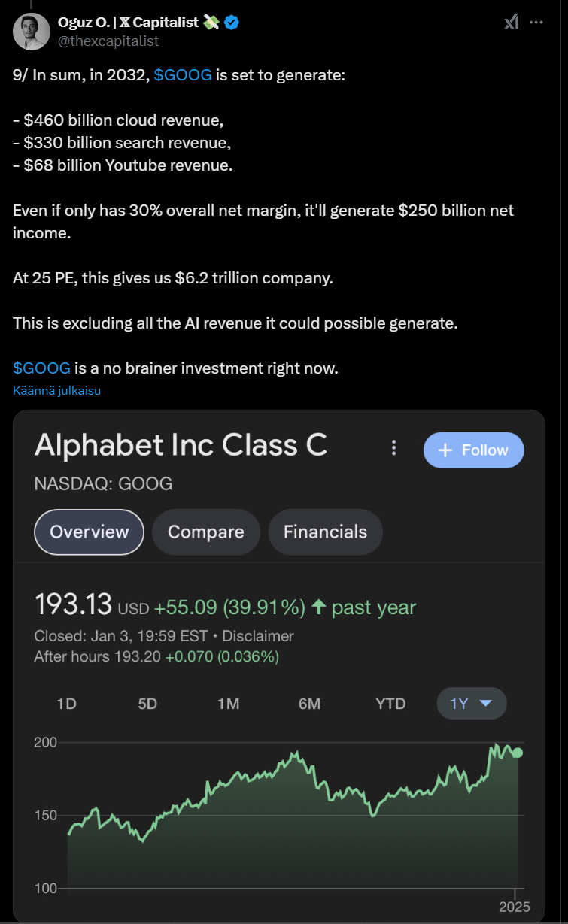Click the green dot at chart end

[518, 753]
